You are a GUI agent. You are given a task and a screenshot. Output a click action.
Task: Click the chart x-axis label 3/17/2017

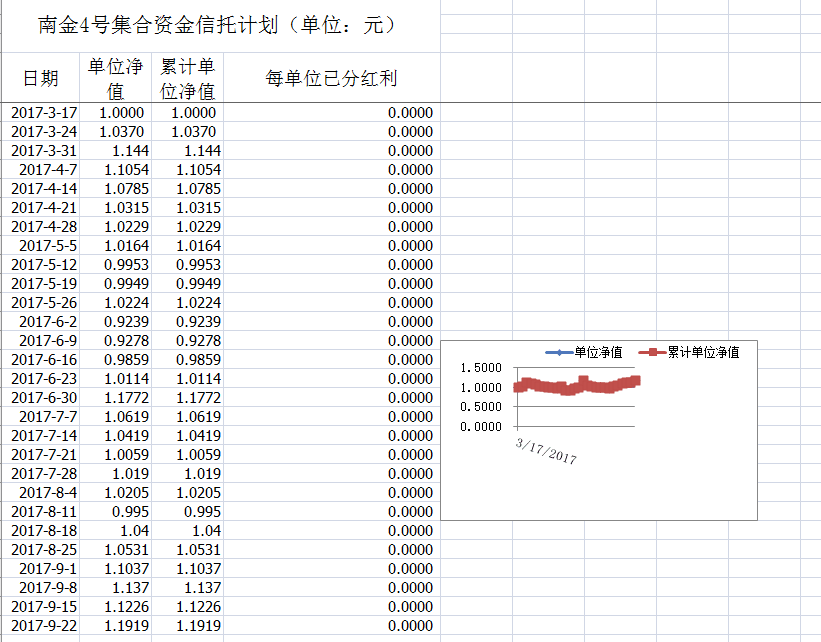546,449
